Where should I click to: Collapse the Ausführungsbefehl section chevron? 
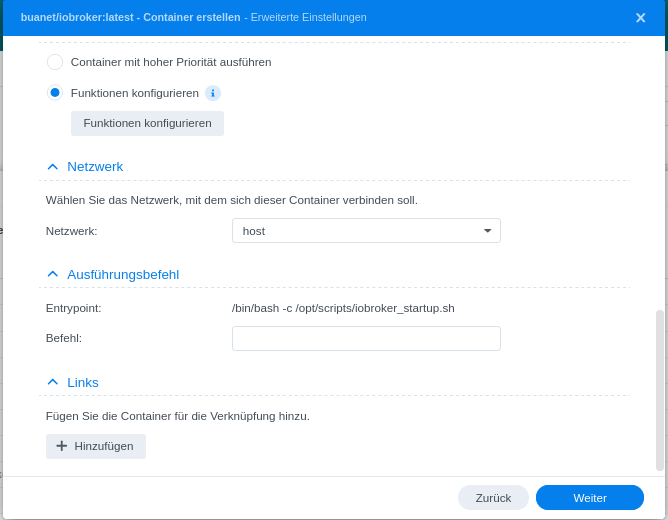(53, 275)
